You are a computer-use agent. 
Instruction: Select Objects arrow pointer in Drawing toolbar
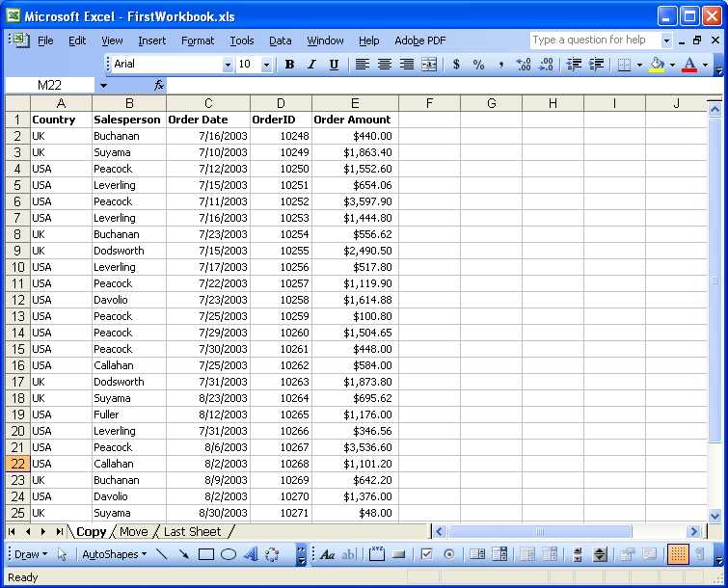coord(63,554)
